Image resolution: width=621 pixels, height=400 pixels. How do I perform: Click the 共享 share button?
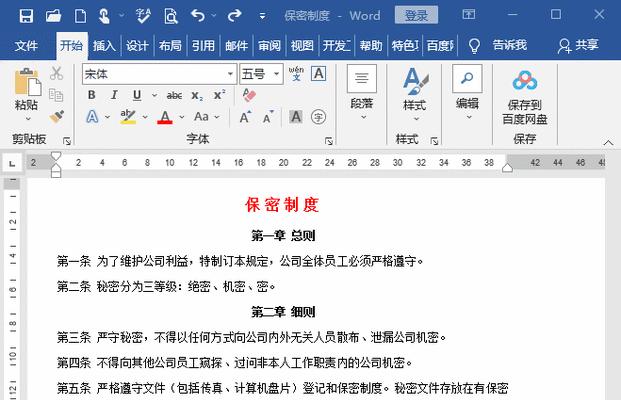[578, 46]
